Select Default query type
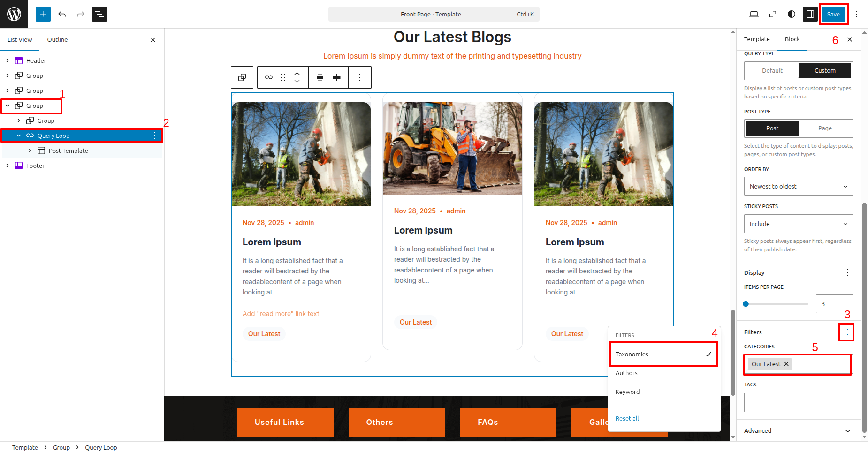868x453 pixels. point(772,71)
